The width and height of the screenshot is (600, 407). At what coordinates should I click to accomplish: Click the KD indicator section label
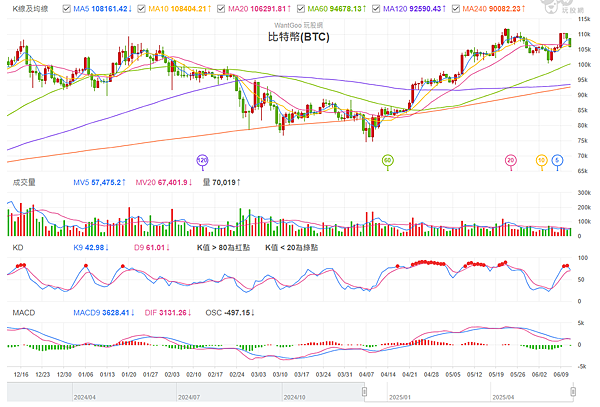pos(18,247)
